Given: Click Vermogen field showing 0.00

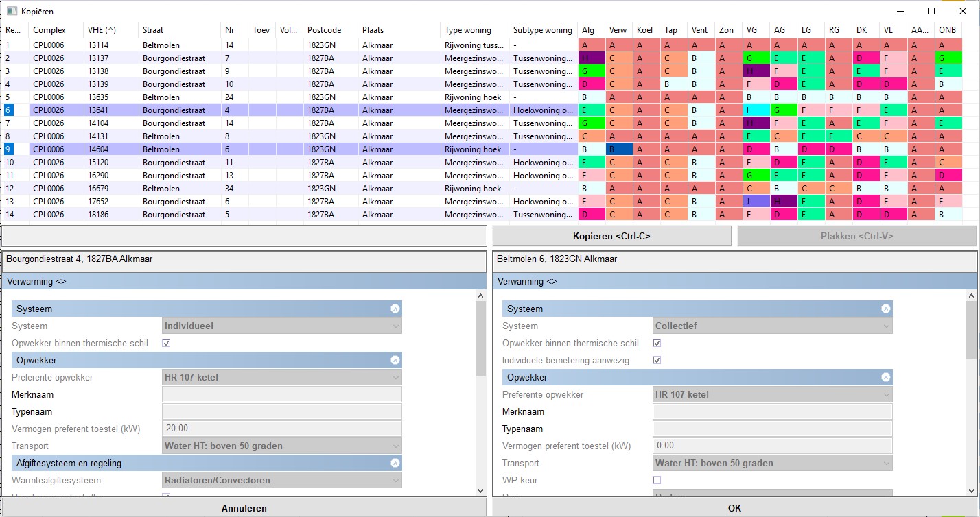Looking at the screenshot, I should click(773, 446).
